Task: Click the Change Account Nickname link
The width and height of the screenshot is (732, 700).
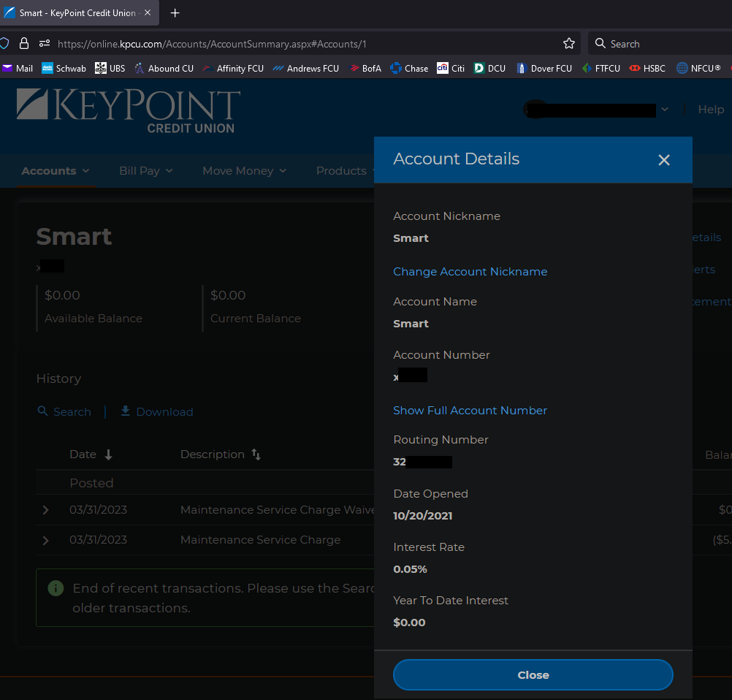Action: click(470, 271)
